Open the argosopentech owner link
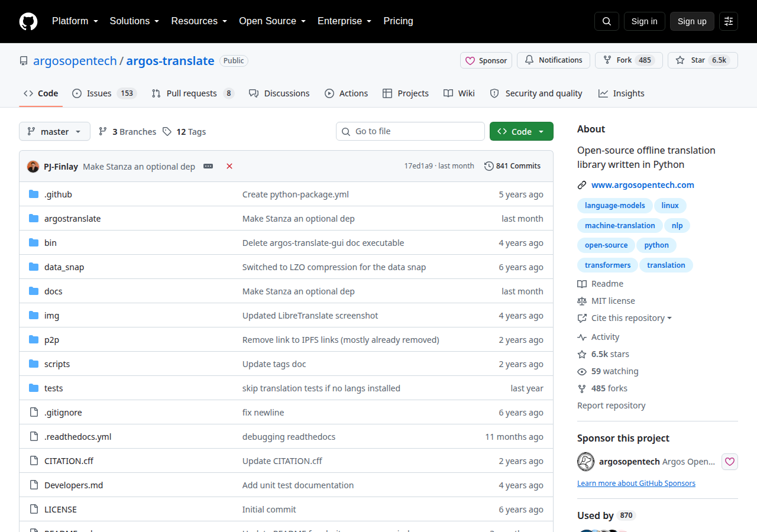This screenshot has width=757, height=532. pyautogui.click(x=75, y=61)
